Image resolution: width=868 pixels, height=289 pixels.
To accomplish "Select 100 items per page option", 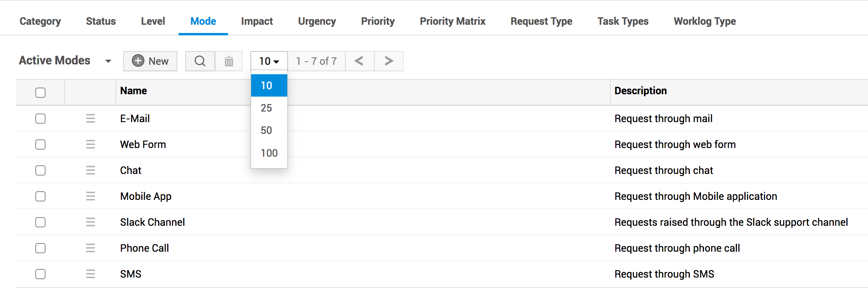I will pyautogui.click(x=269, y=153).
